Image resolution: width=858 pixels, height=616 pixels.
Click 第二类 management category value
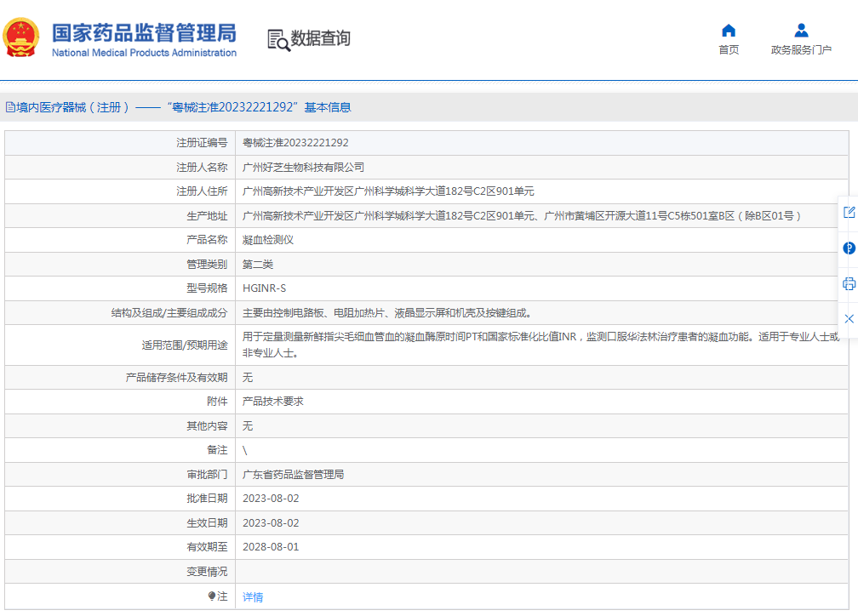point(258,265)
